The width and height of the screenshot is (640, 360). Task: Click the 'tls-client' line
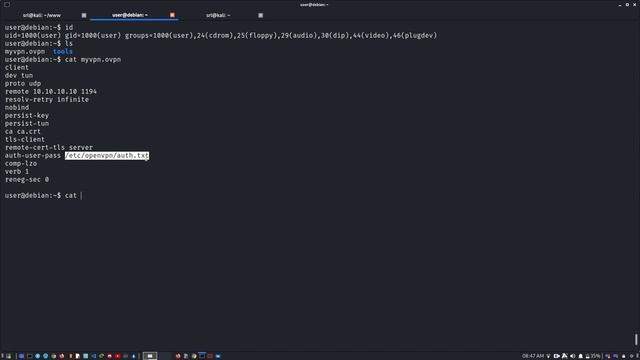click(x=25, y=139)
